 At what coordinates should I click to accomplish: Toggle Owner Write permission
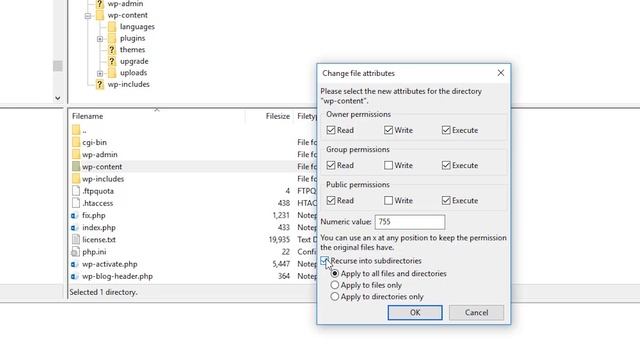click(388, 130)
